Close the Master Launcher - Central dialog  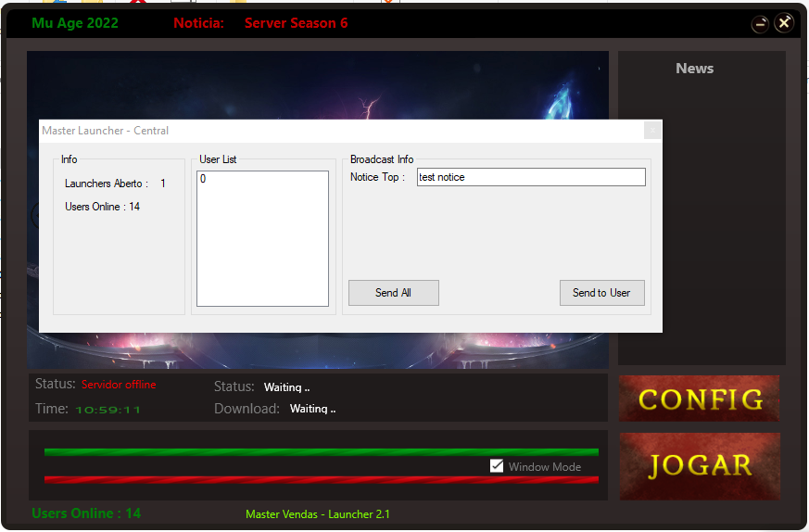click(x=652, y=131)
